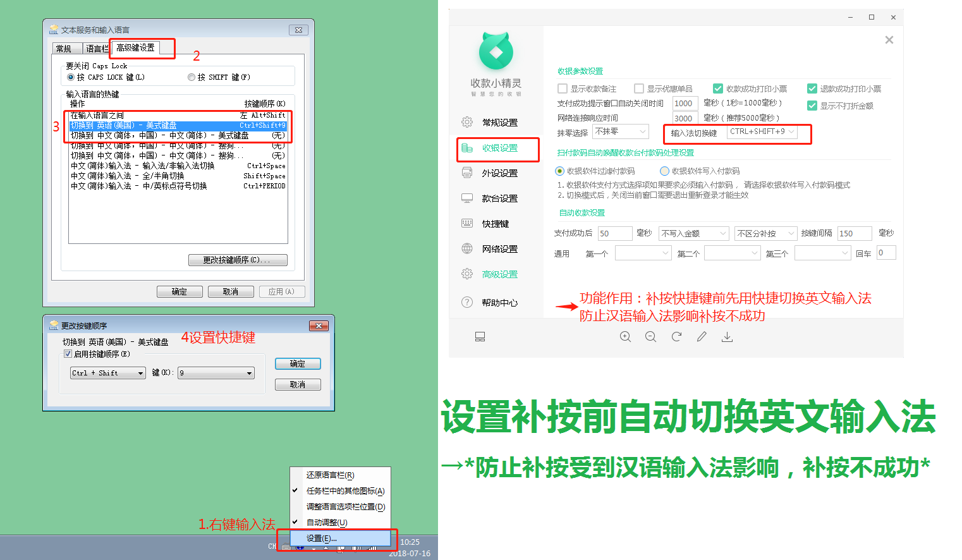
Task: Click 确定 in 文本服务和输入语言 dialog
Action: pyautogui.click(x=180, y=291)
